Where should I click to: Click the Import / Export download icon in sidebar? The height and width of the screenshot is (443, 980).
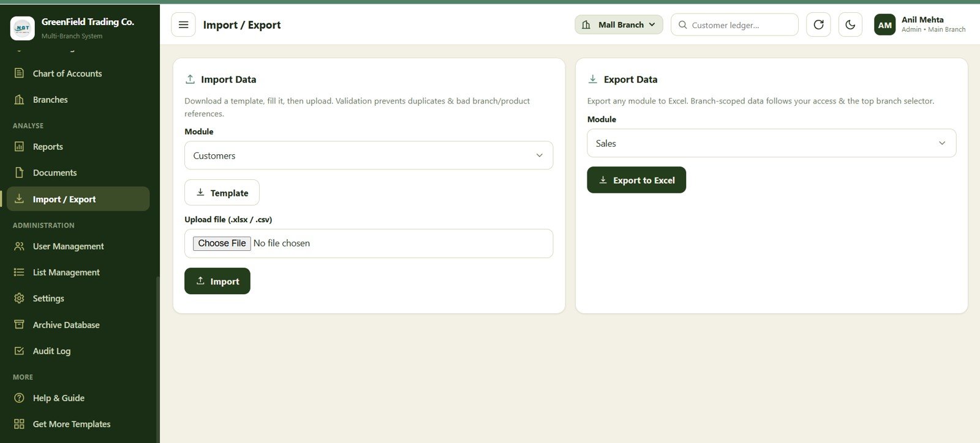coord(20,199)
